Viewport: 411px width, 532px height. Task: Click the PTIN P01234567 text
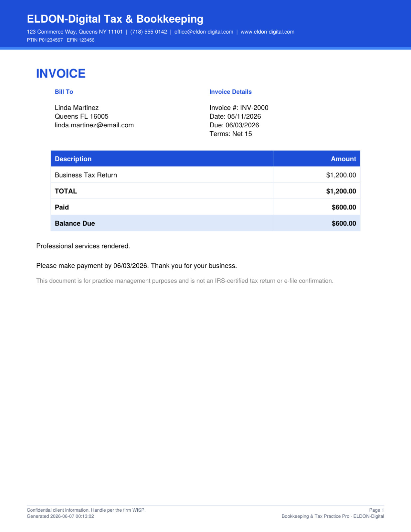pyautogui.click(x=45, y=40)
